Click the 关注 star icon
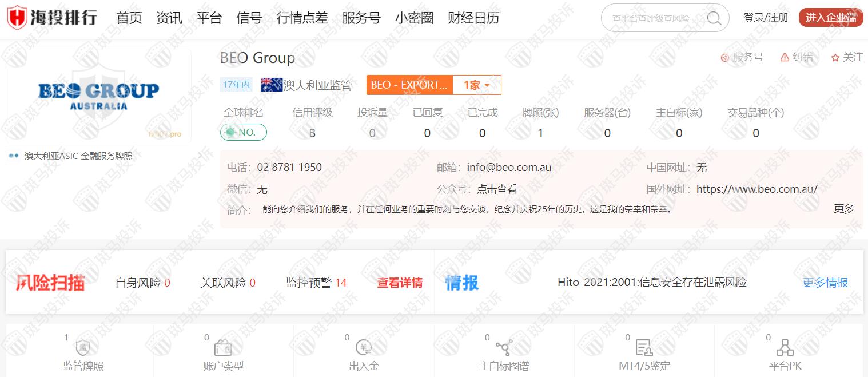868x377 pixels. (835, 58)
